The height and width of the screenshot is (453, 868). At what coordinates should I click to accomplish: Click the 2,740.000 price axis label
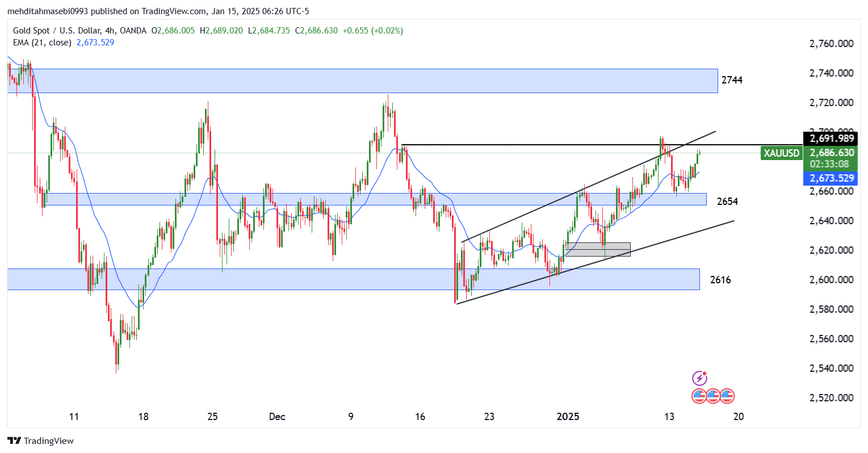pos(832,73)
